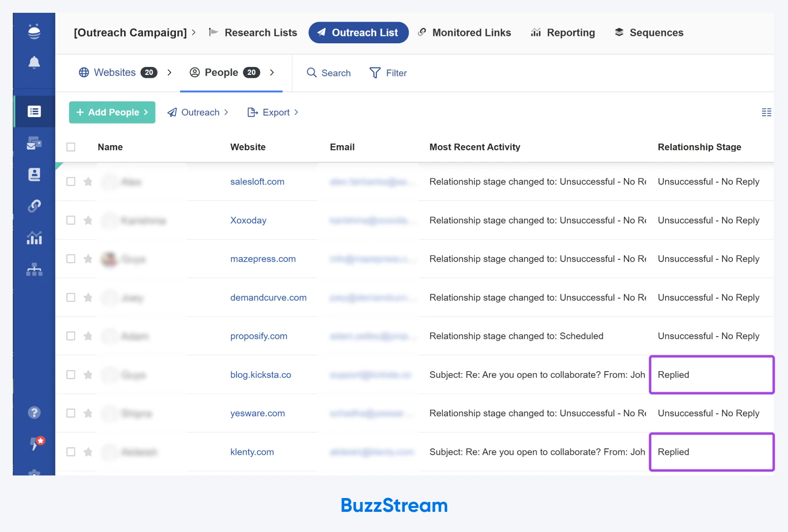Star the klenty.com row
The height and width of the screenshot is (532, 788).
tap(88, 452)
